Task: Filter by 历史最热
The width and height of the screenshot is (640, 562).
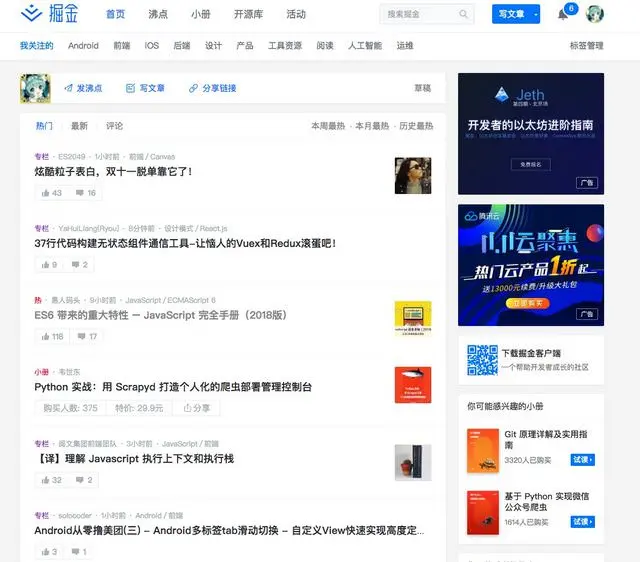Action: pos(416,126)
